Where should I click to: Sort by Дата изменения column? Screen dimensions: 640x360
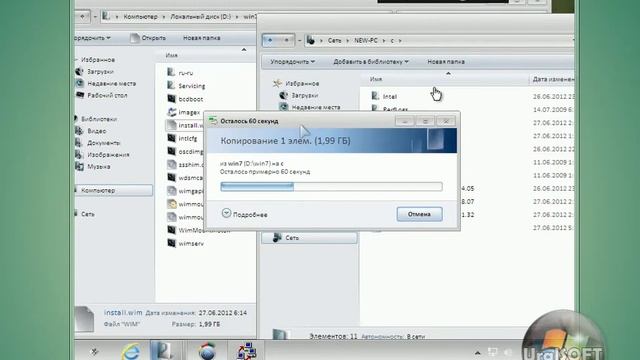tap(552, 79)
